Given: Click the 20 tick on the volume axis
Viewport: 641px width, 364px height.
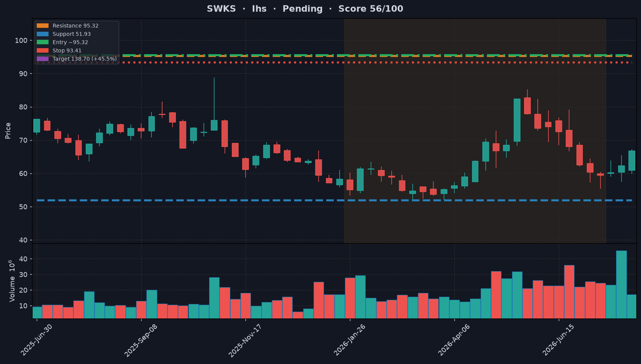Looking at the screenshot, I should pos(23,290).
